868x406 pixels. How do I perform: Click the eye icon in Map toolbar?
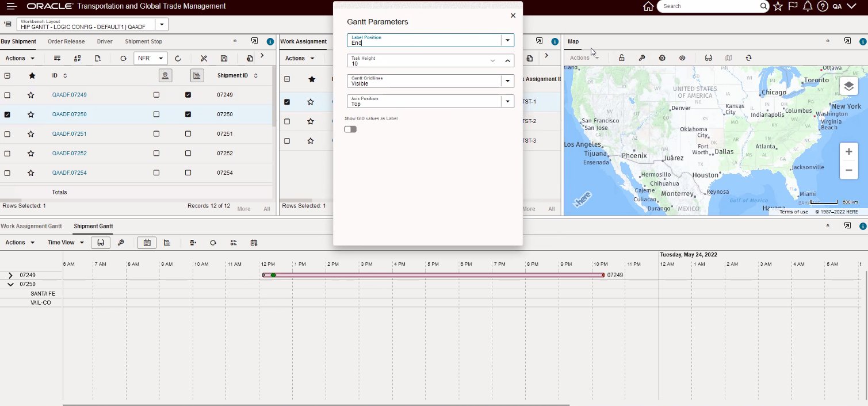point(682,58)
